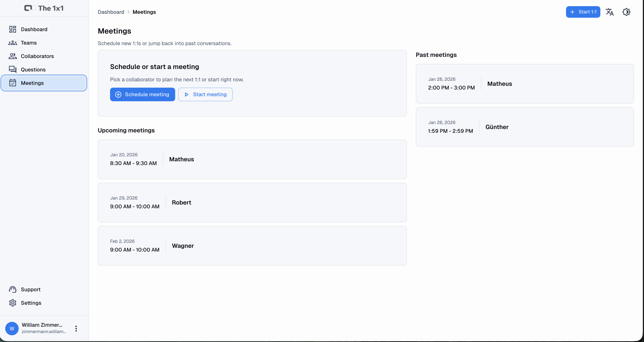Click the Teams group icon

[x=12, y=43]
